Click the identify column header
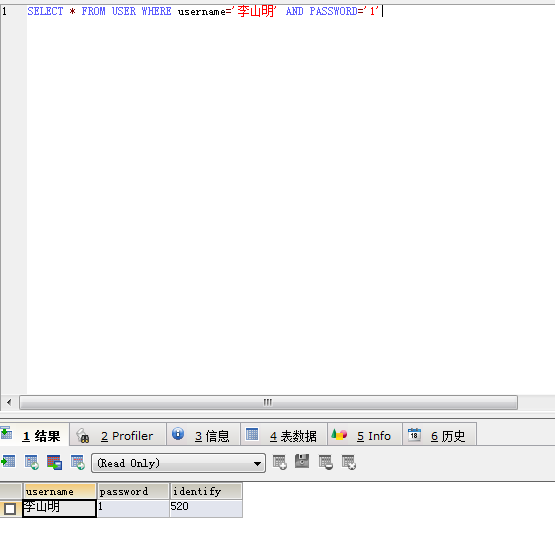Screen dimensions: 555x533 click(x=206, y=491)
